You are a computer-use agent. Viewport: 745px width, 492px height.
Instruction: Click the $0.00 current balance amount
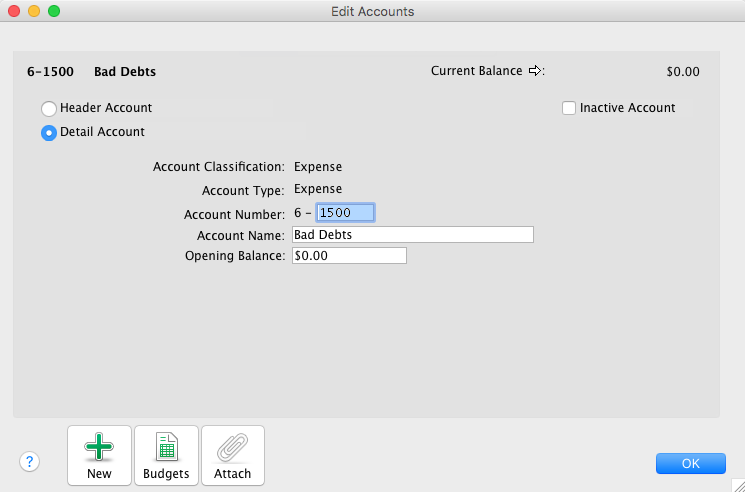(682, 72)
